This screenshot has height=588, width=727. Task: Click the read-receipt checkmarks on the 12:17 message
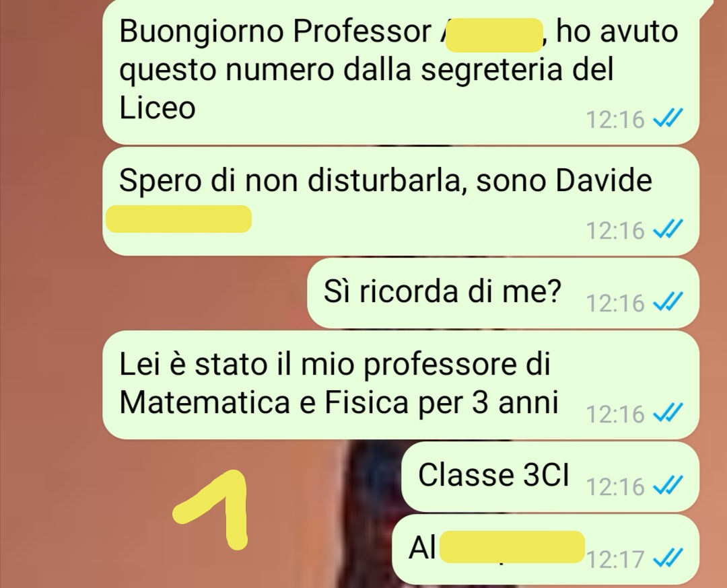[x=668, y=558]
